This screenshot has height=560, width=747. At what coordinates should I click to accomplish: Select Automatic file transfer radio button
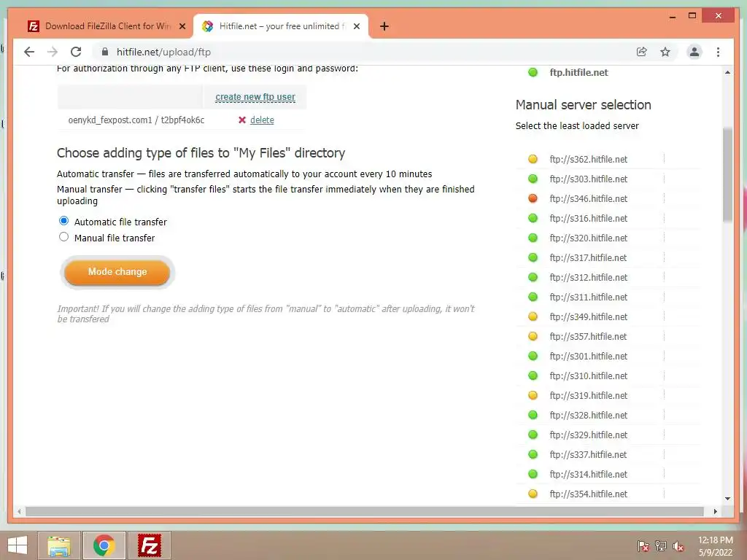(64, 221)
